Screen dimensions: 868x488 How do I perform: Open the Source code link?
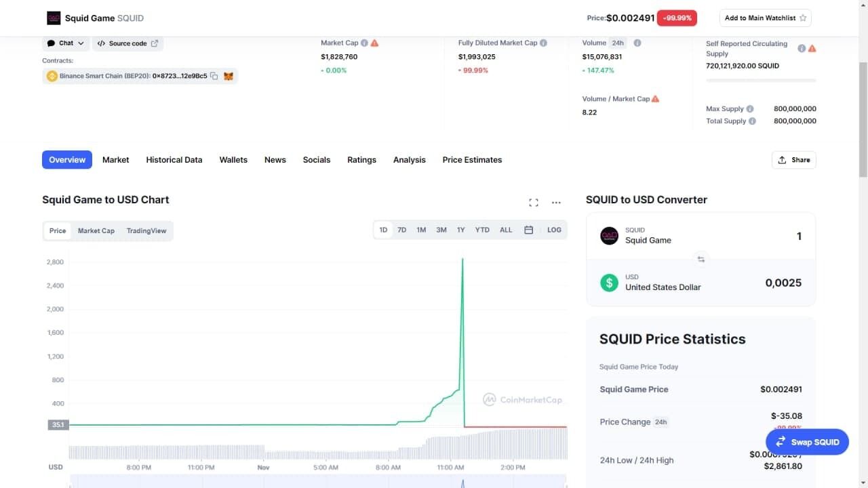128,43
